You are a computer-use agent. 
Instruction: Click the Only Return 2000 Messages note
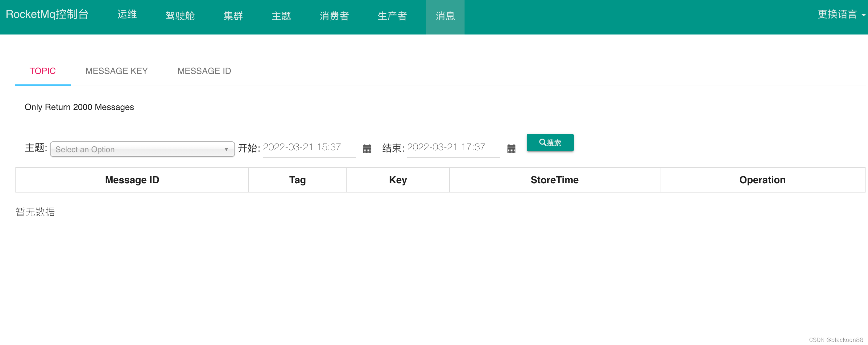79,107
